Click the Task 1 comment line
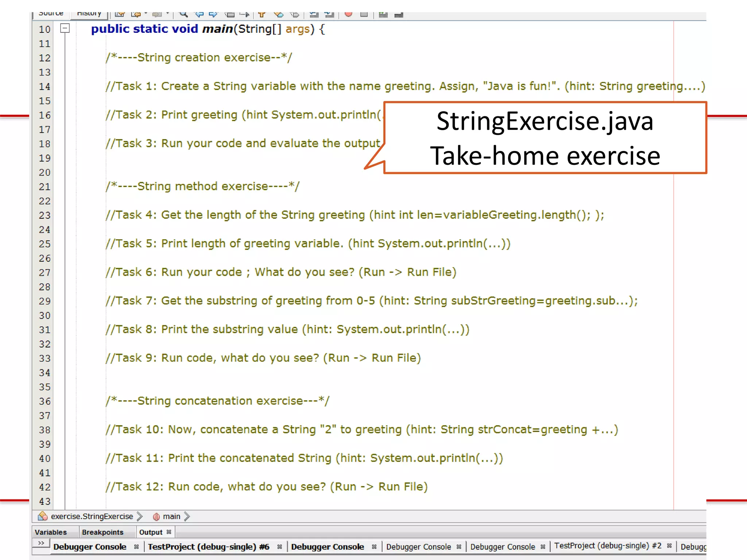This screenshot has width=747, height=560. (405, 86)
